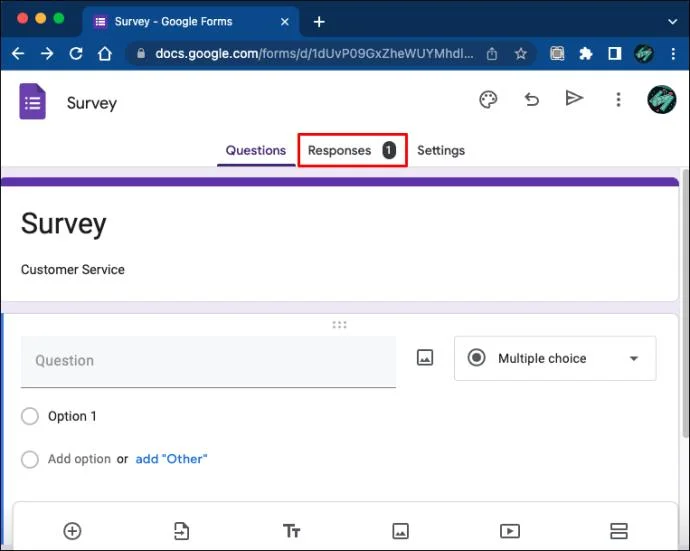Open the Google account avatar in Forms header

point(661,99)
